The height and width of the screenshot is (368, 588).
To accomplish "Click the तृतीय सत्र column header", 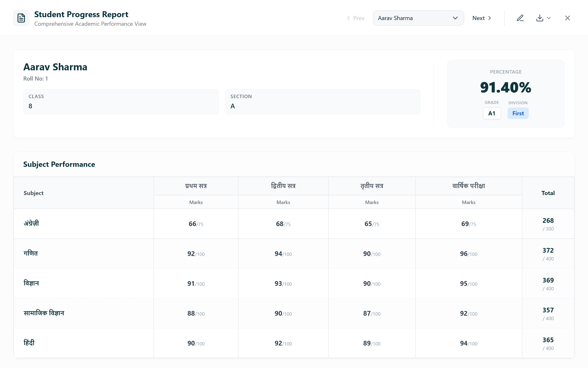I will pyautogui.click(x=372, y=186).
